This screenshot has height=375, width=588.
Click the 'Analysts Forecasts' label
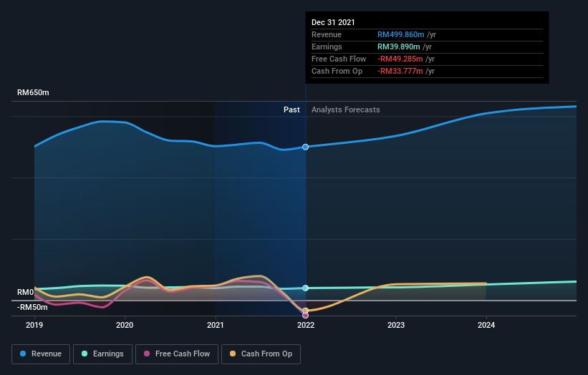346,109
